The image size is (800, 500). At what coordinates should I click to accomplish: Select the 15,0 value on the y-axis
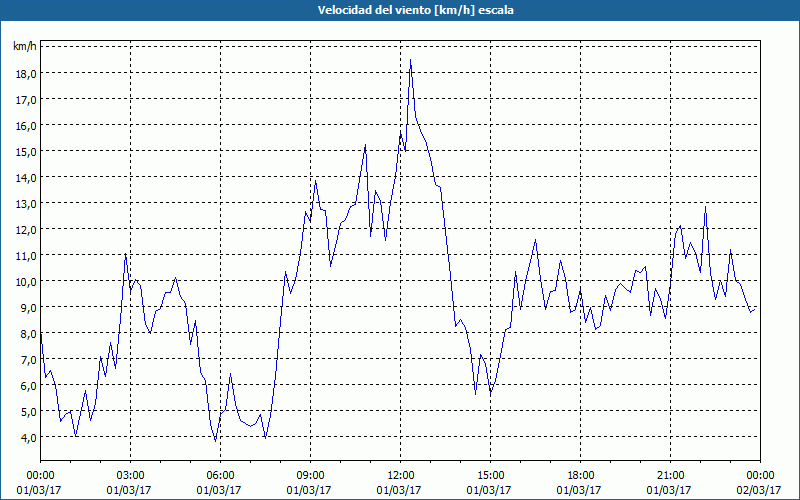pyautogui.click(x=26, y=152)
